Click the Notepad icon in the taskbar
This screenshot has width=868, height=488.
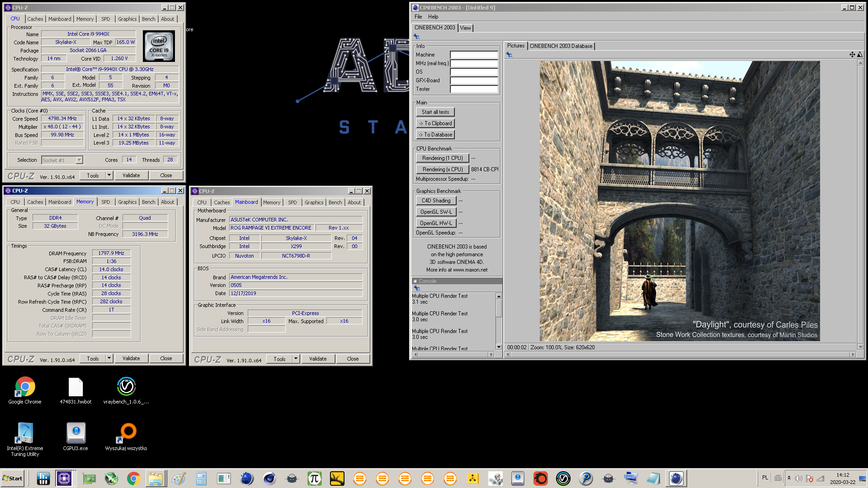click(653, 478)
